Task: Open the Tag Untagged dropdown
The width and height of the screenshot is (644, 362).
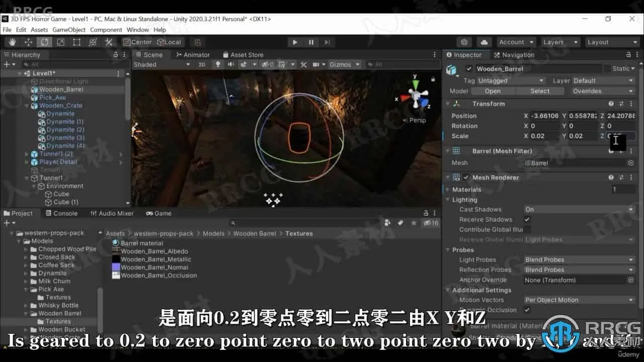Action: coord(511,80)
